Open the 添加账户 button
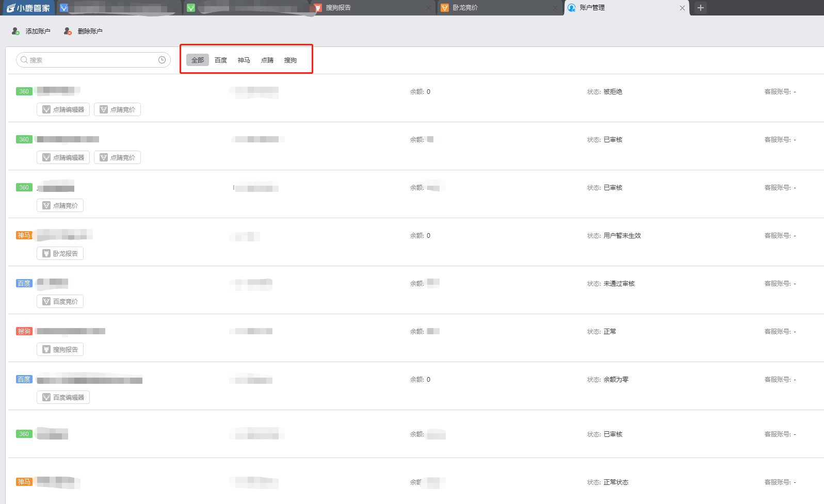This screenshot has width=824, height=504. pyautogui.click(x=31, y=31)
